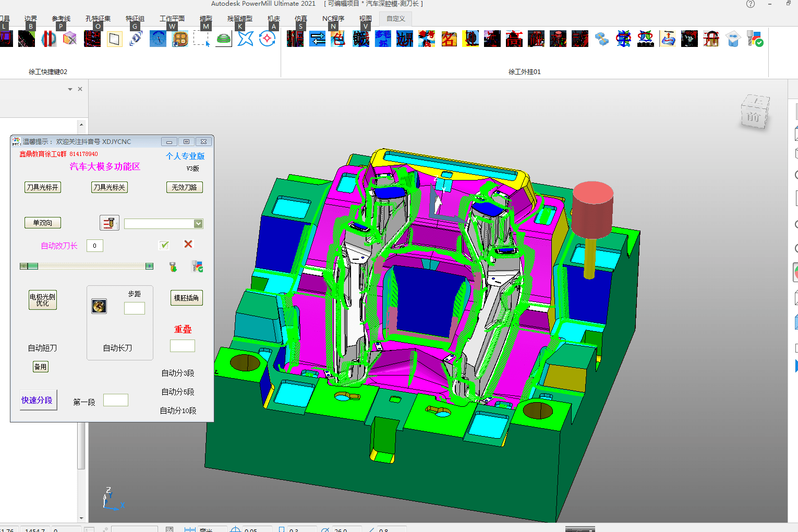This screenshot has height=532, width=798.
Task: Click the 无效刀路 button
Action: click(184, 187)
